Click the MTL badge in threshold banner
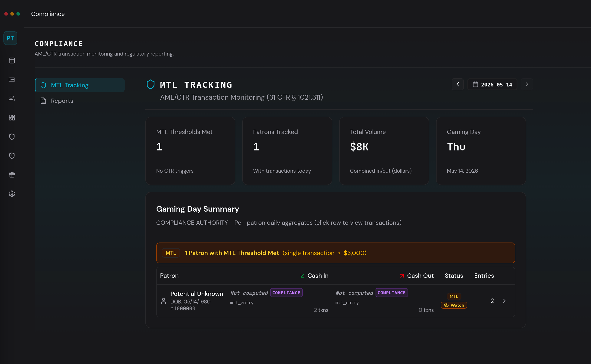Screen dimensions: 591x364 [x=171, y=253]
